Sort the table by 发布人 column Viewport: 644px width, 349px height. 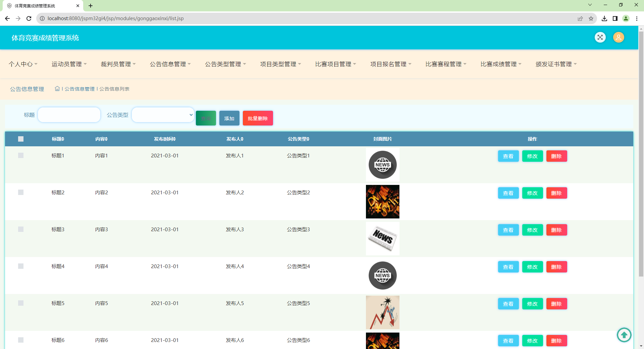click(235, 139)
